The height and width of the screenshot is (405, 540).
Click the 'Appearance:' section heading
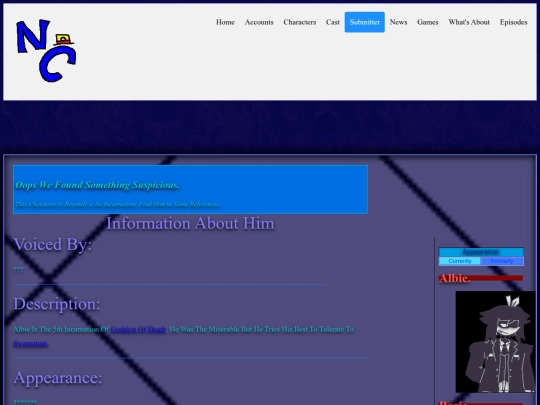coord(58,377)
